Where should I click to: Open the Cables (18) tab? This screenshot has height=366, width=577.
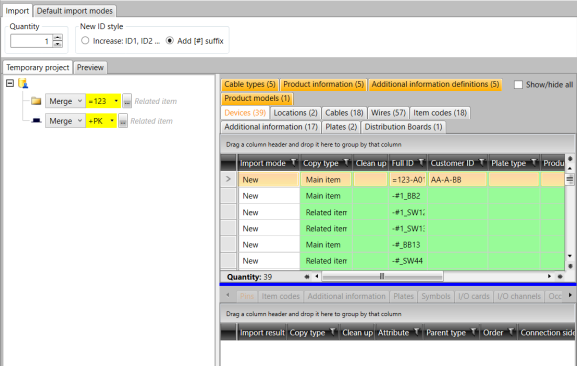[344, 113]
